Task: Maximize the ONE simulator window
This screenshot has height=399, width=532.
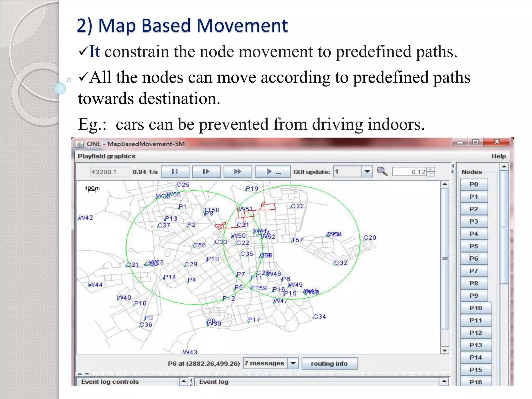Action: coord(476,142)
